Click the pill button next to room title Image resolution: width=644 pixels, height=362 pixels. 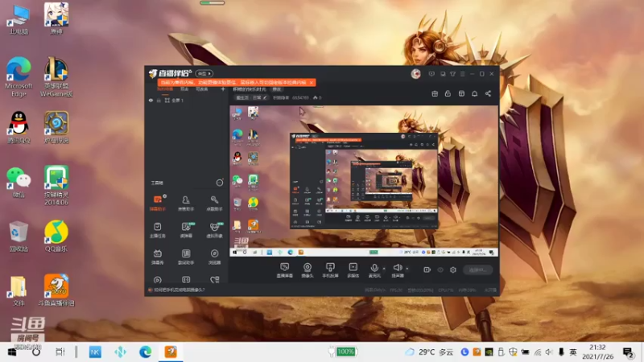(x=277, y=89)
